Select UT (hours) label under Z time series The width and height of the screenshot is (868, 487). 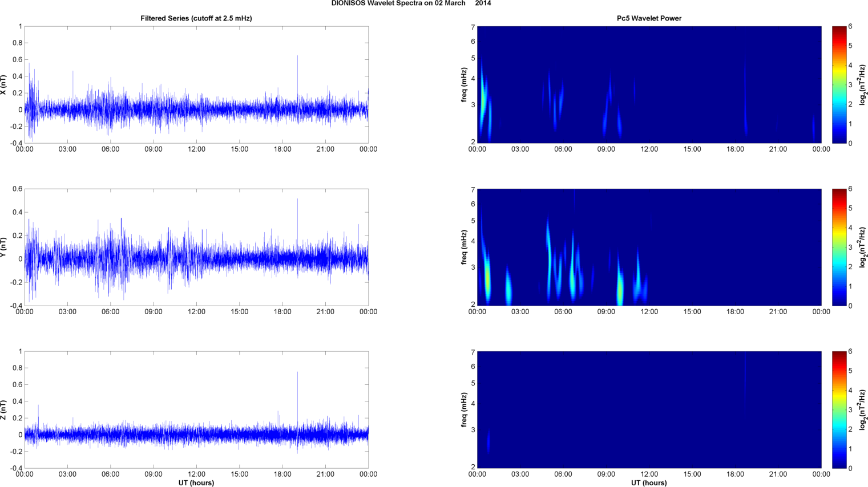[x=196, y=482]
